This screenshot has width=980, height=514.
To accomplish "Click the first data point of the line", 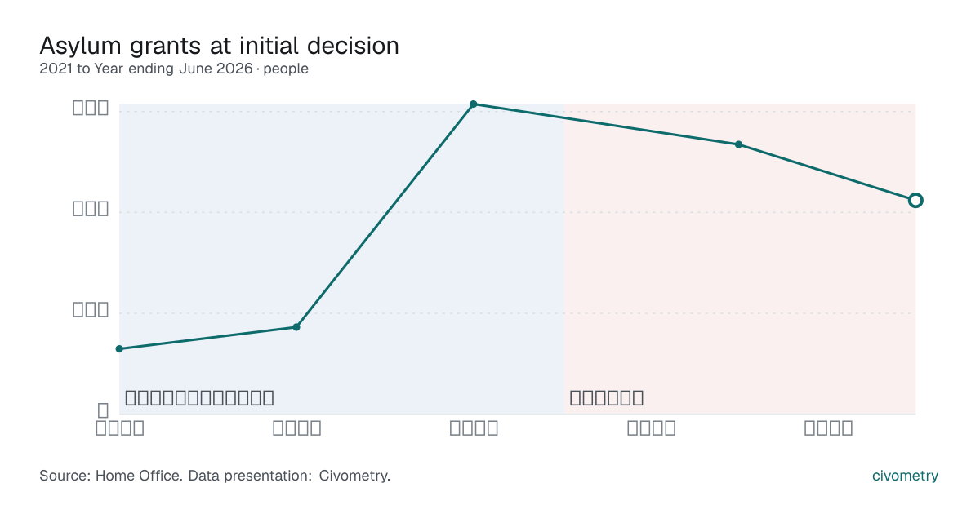I will [119, 349].
